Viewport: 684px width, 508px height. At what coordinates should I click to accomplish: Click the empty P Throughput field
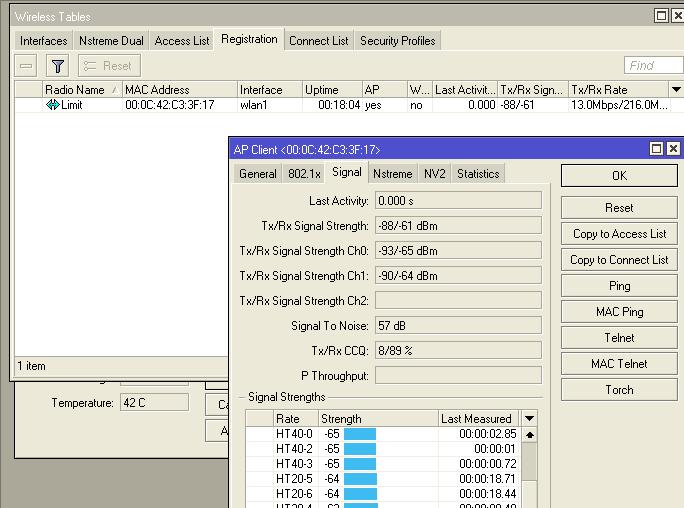coord(458,375)
